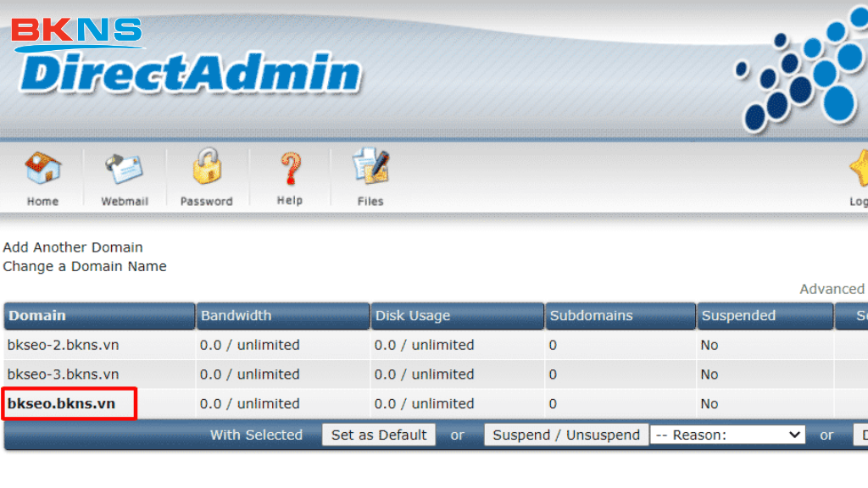Sort by the Subdomains column header
Image resolution: width=868 pixels, height=488 pixels.
591,315
